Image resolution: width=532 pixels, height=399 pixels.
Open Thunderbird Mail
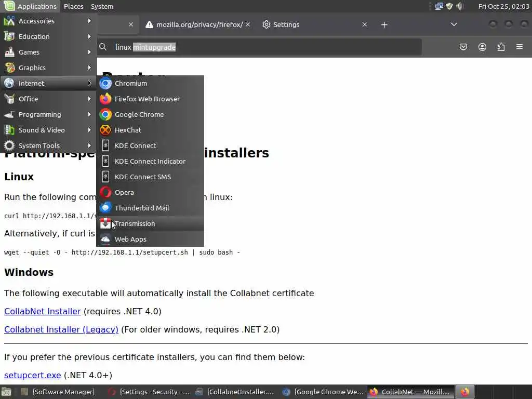click(x=150, y=208)
